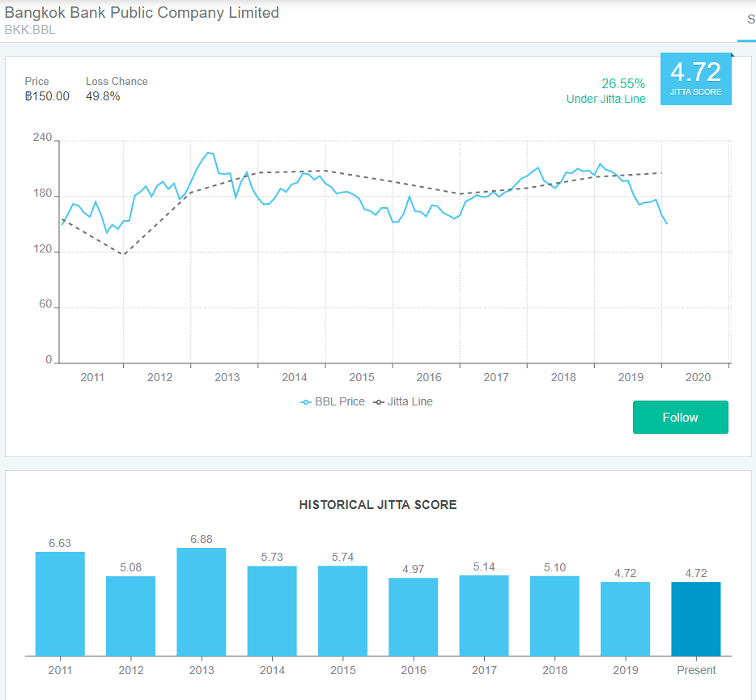Image resolution: width=756 pixels, height=700 pixels.
Task: Click the HISTORICAL JITTA SCORE heading
Action: tap(378, 505)
